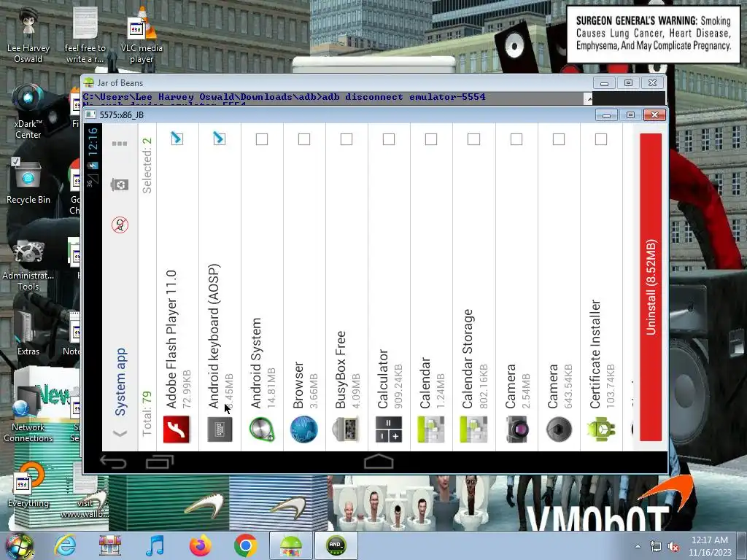Click the Camera 2.54MB app icon
747x560 pixels.
pyautogui.click(x=516, y=429)
